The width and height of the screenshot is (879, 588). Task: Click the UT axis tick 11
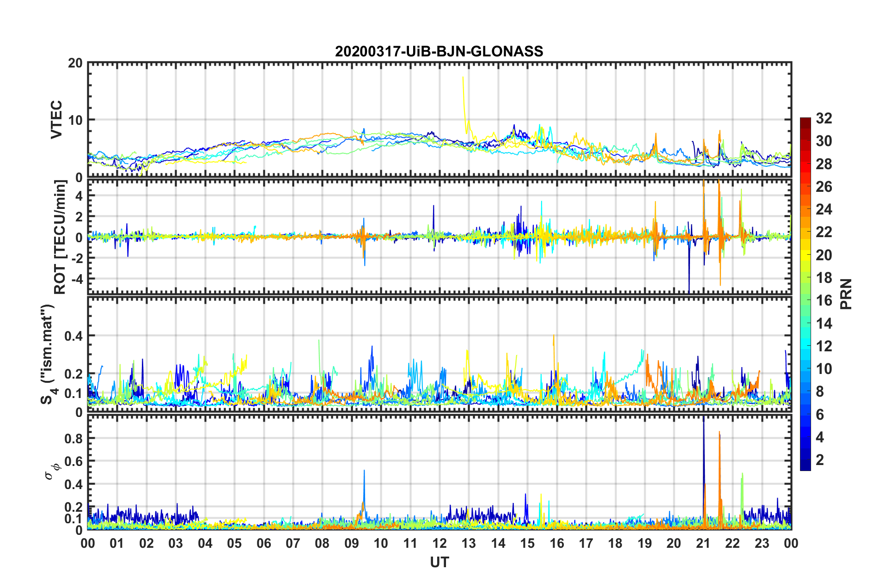[x=410, y=543]
